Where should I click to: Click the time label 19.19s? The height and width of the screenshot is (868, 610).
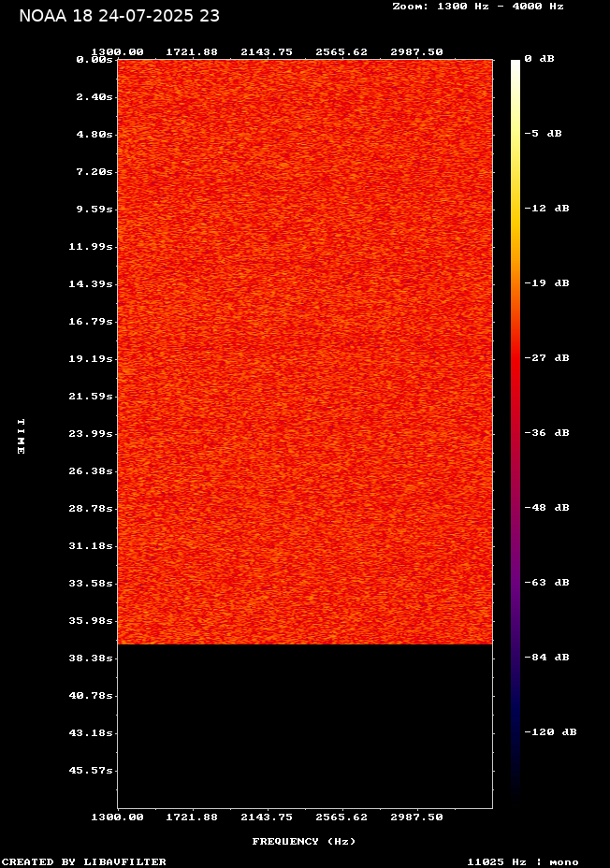91,359
